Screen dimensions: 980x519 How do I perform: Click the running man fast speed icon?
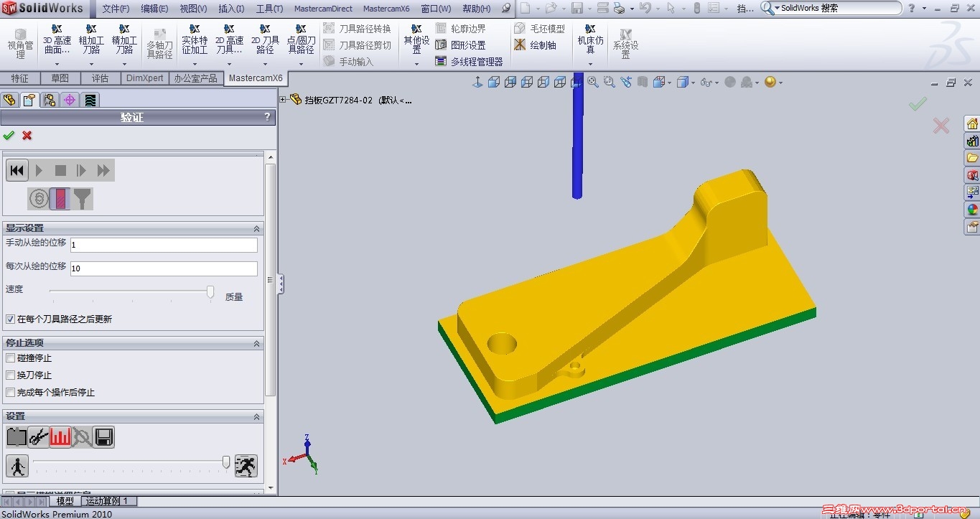(246, 465)
